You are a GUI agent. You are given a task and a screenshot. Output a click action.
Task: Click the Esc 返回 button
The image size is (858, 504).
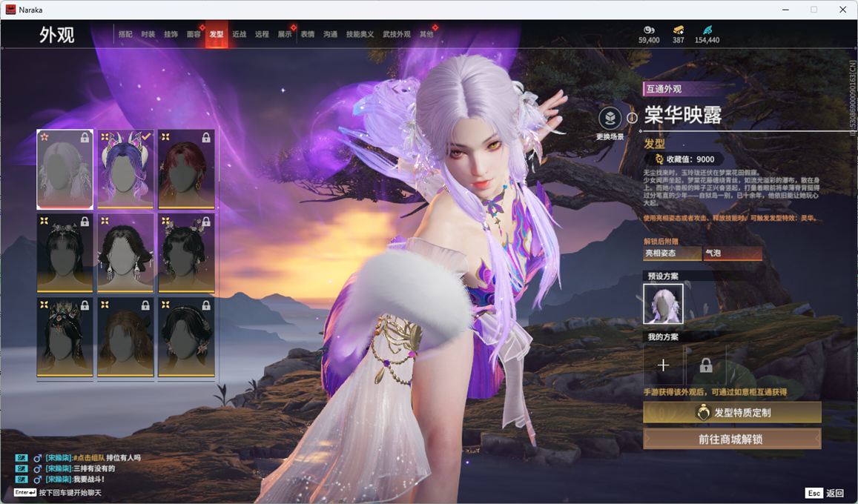pos(825,493)
